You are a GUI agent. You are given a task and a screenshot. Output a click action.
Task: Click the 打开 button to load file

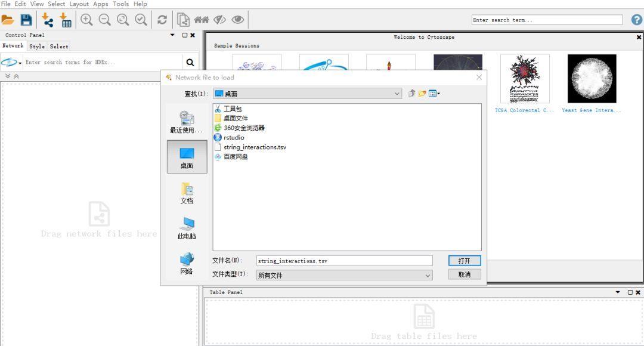(464, 261)
